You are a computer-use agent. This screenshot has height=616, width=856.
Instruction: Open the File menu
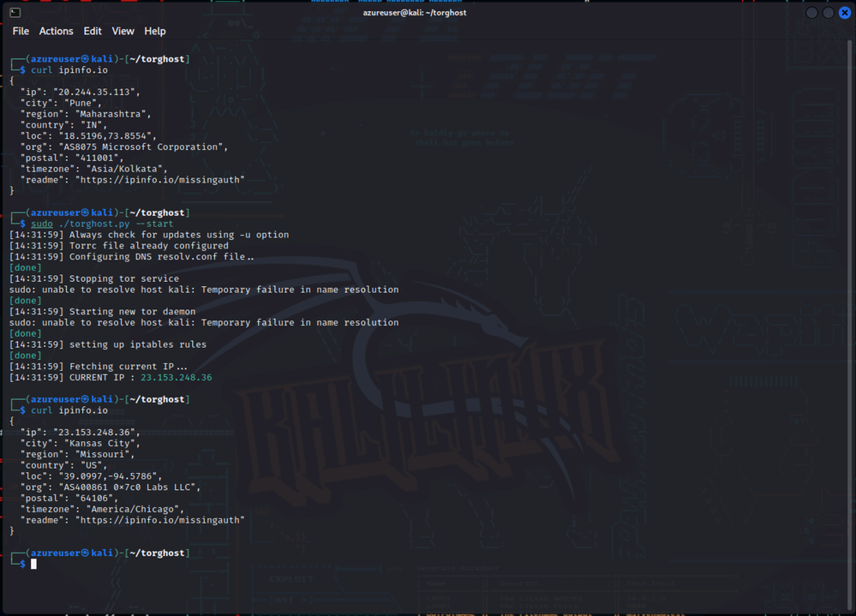tap(21, 31)
